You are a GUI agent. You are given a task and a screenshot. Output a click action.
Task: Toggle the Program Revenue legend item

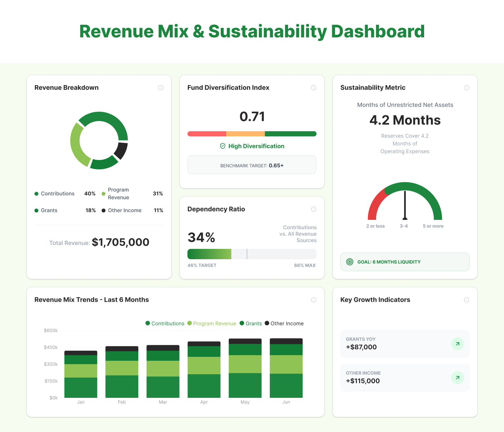click(212, 323)
